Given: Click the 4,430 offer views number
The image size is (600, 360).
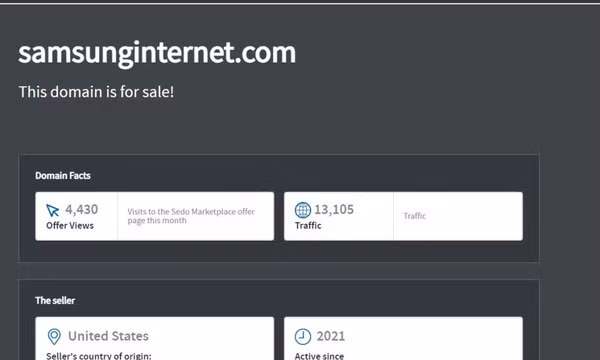Looking at the screenshot, I should pos(82,209).
